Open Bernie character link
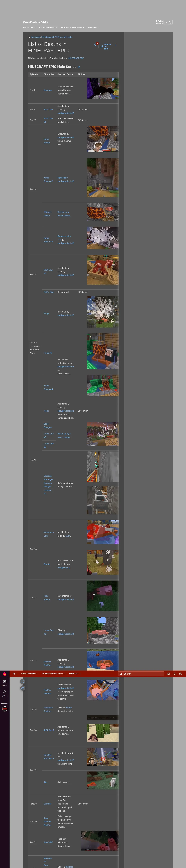 [47, 564]
